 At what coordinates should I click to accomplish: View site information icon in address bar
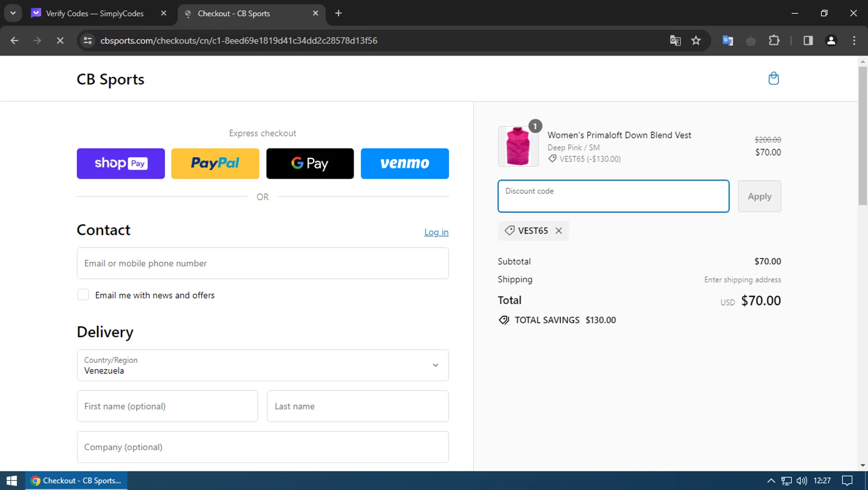click(x=88, y=40)
